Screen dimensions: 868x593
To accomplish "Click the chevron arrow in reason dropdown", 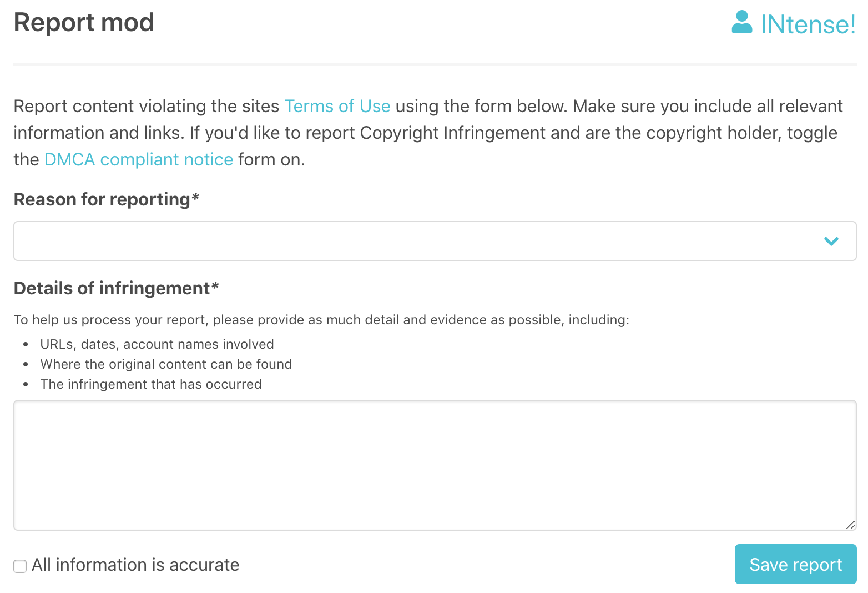I will pyautogui.click(x=831, y=241).
